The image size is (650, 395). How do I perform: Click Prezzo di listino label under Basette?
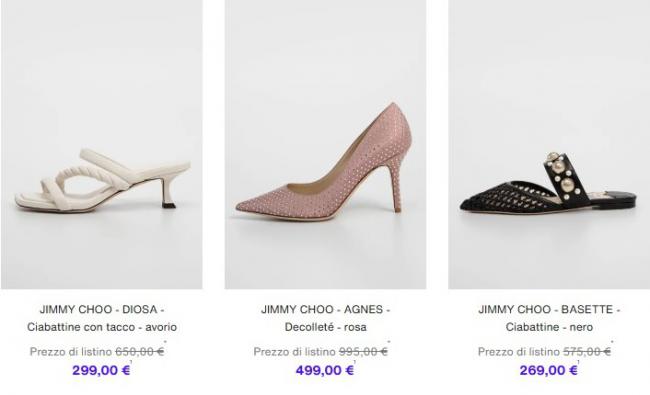coord(519,351)
